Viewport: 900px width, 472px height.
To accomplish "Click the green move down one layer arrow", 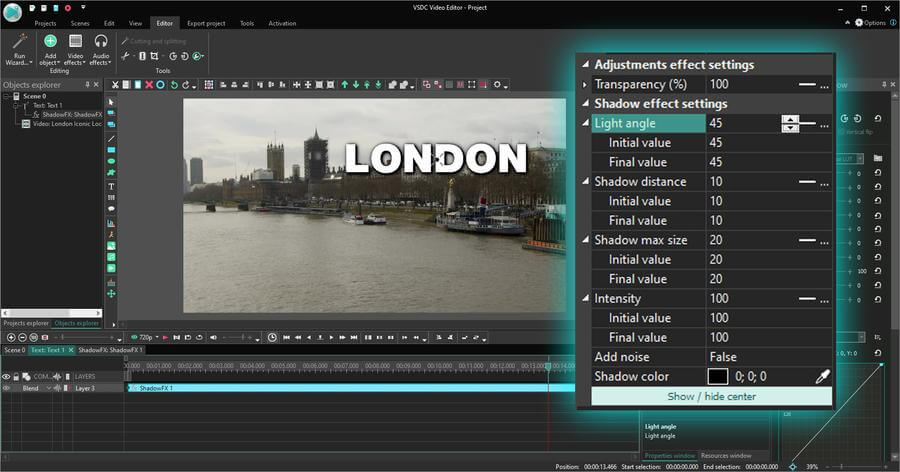I will pos(356,84).
